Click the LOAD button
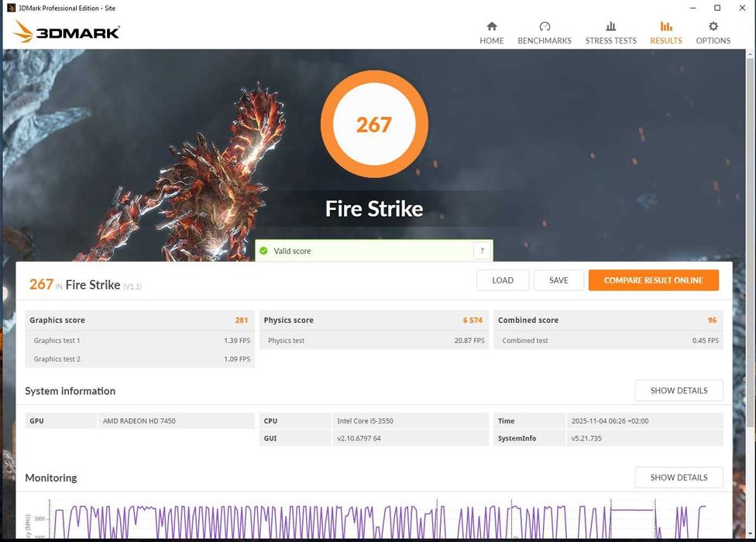The width and height of the screenshot is (756, 542). 503,280
